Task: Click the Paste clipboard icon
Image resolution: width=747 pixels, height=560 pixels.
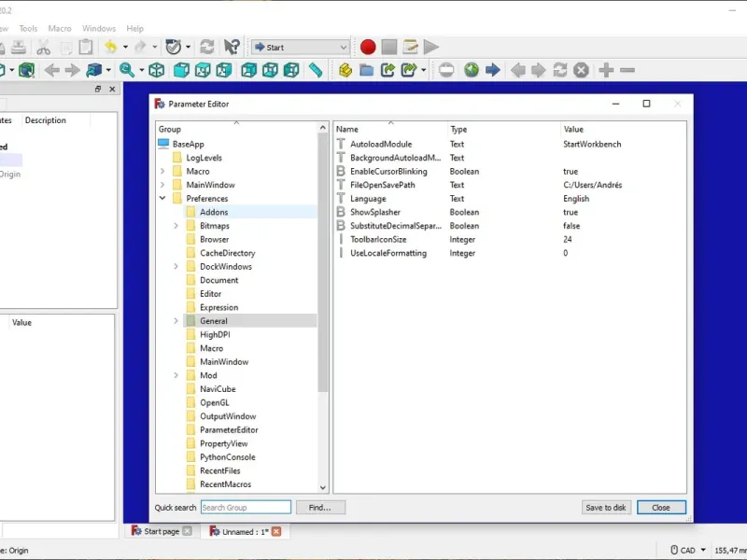Action: [x=86, y=47]
